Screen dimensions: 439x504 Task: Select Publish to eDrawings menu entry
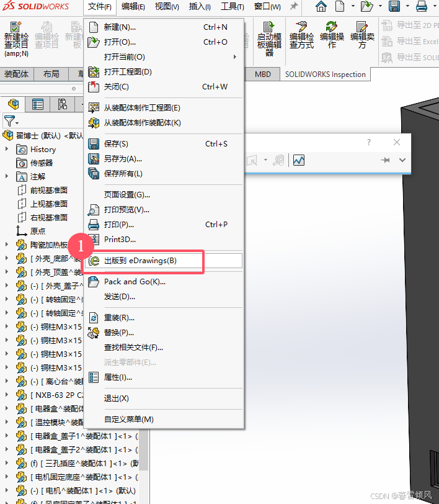(164, 261)
